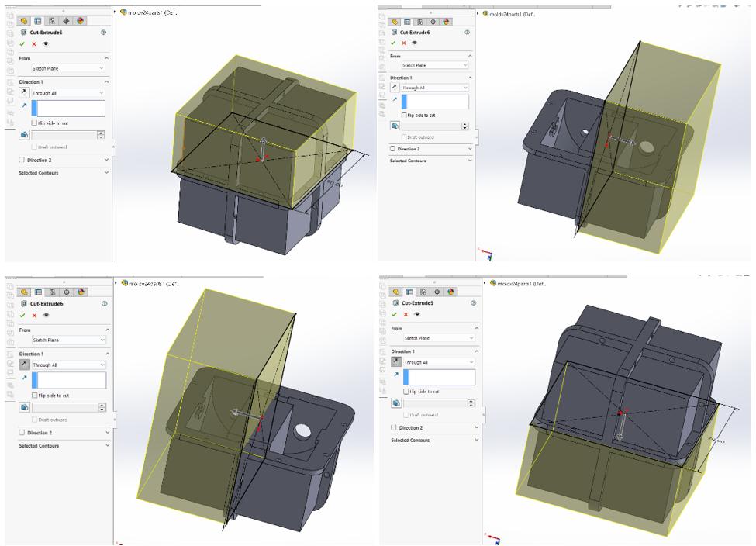Open Cut-Extrude6 help icon in upper-right screenshot
The image size is (756, 546).
(467, 33)
